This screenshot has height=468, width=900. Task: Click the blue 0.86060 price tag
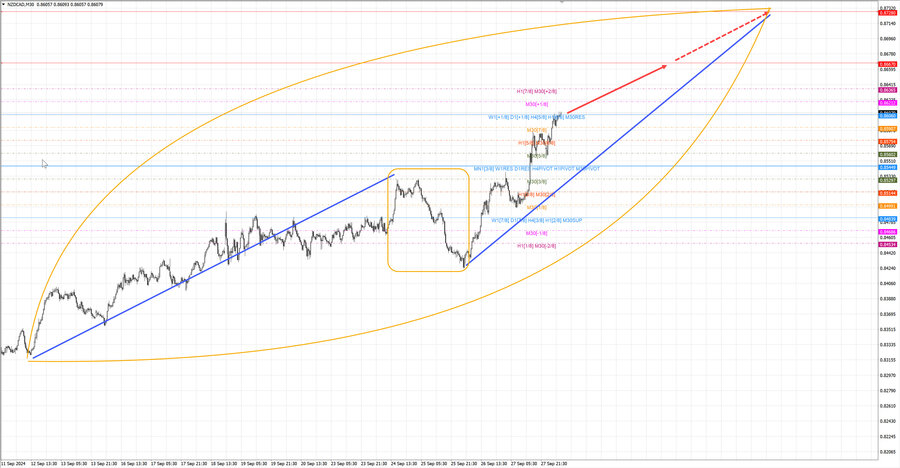point(889,115)
